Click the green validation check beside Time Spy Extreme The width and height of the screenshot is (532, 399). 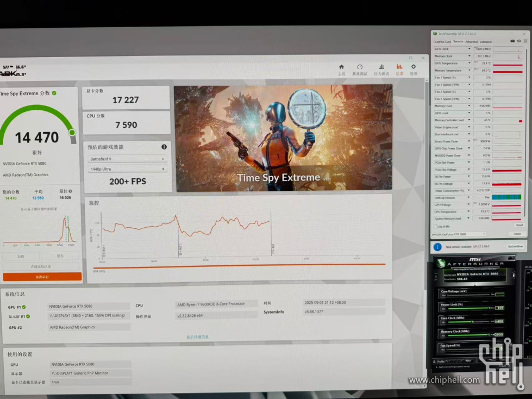coord(54,93)
